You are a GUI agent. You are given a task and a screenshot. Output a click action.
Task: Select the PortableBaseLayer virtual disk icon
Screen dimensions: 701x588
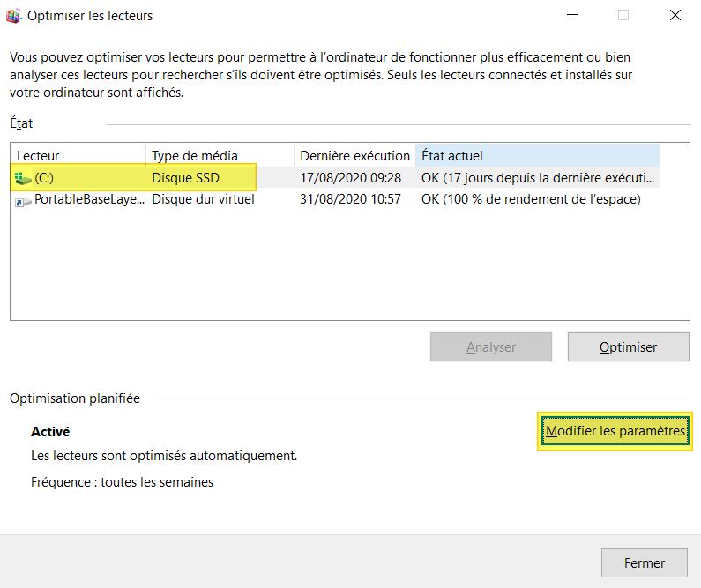[x=23, y=200]
